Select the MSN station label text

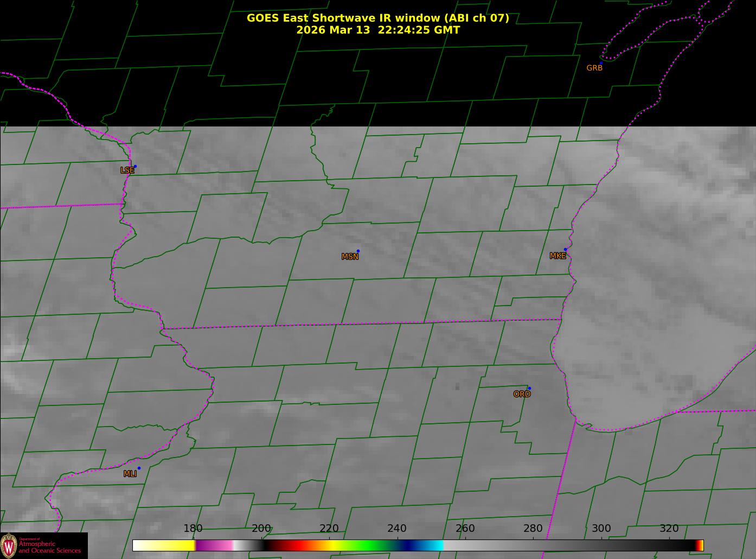tap(350, 257)
